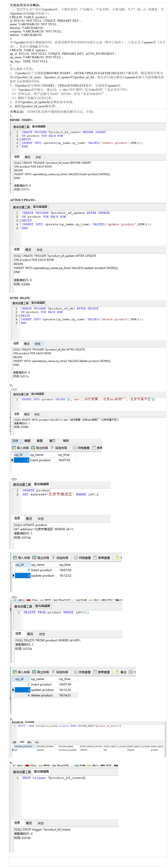Click the TRIGGER_NAME column header

point(68,746)
